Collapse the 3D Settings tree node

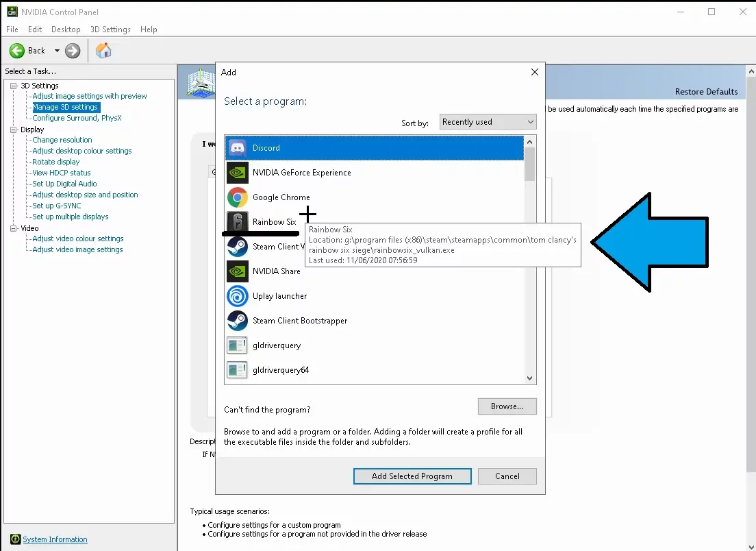(x=14, y=86)
